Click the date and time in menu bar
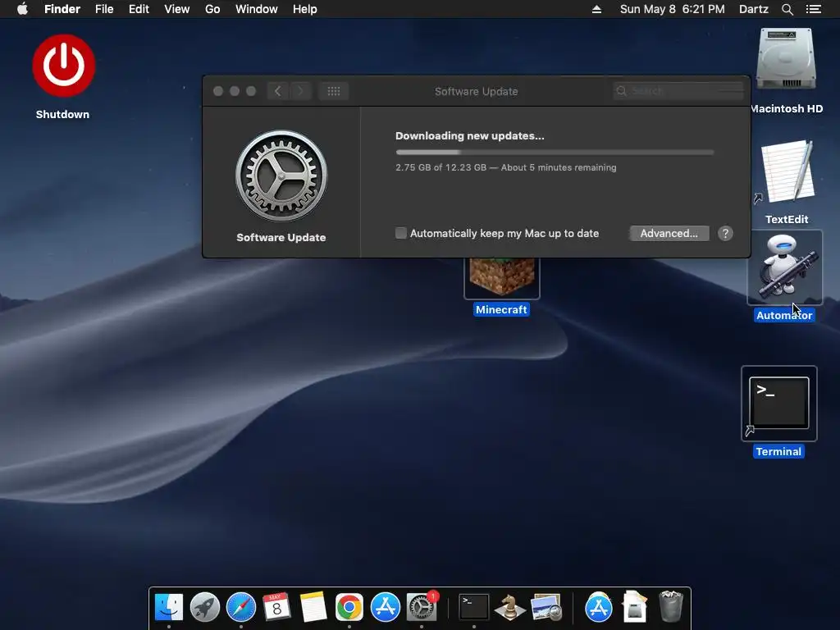The width and height of the screenshot is (840, 630). [x=673, y=9]
